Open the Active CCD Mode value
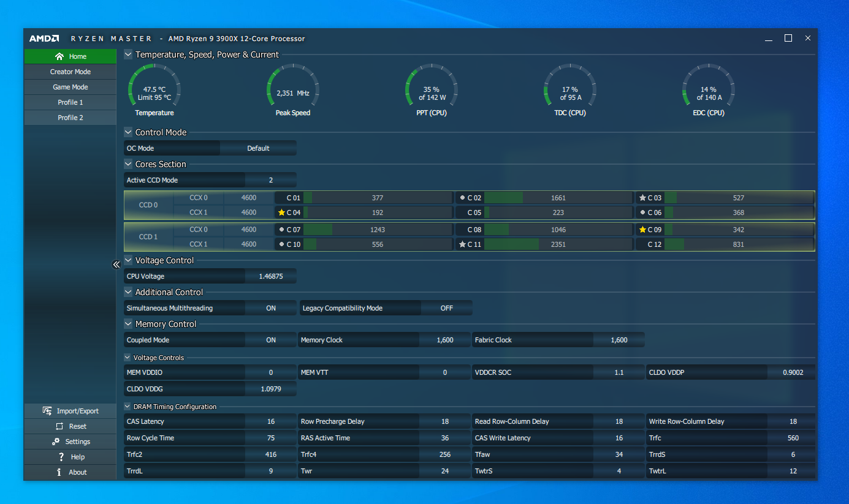849x504 pixels. [x=271, y=180]
